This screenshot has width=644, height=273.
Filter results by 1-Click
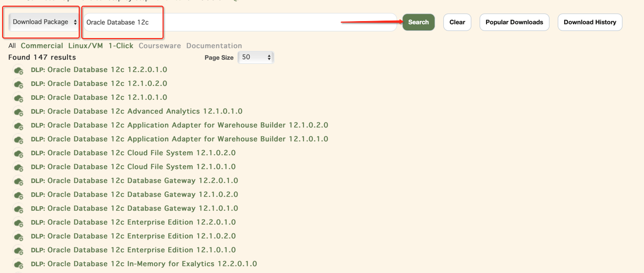[x=121, y=46]
